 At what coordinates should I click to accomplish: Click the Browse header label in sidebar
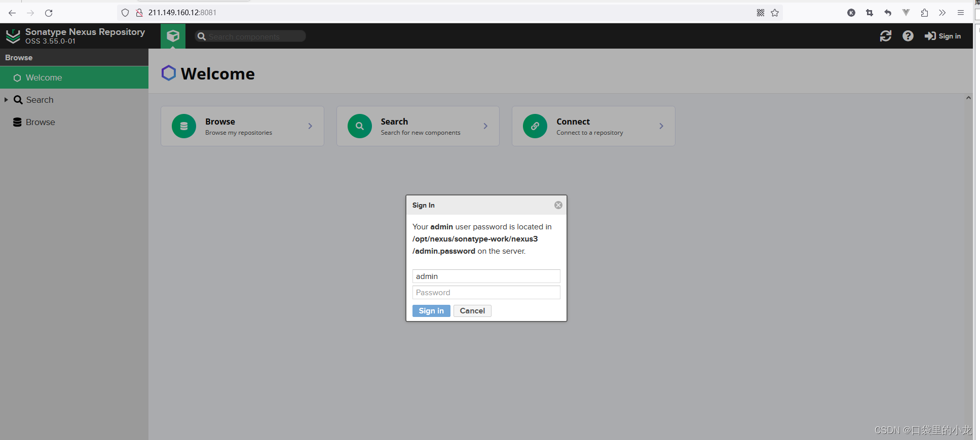pyautogui.click(x=19, y=58)
